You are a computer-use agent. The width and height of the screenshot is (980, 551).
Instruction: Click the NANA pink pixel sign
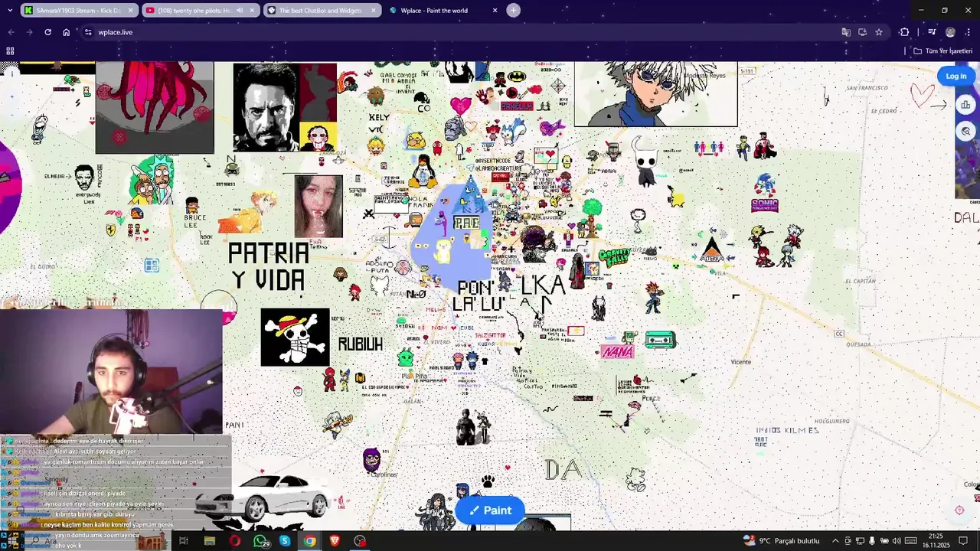point(617,352)
